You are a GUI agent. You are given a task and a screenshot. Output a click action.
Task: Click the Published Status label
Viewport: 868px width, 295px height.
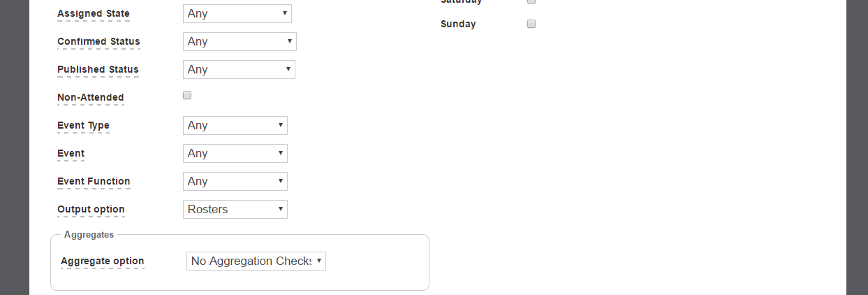pyautogui.click(x=98, y=69)
